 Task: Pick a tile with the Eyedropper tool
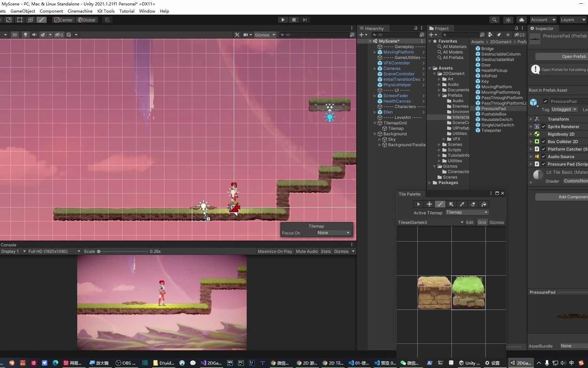click(x=462, y=204)
